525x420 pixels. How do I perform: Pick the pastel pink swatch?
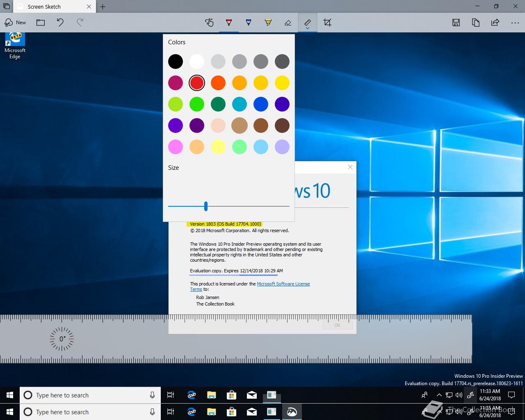(x=176, y=147)
